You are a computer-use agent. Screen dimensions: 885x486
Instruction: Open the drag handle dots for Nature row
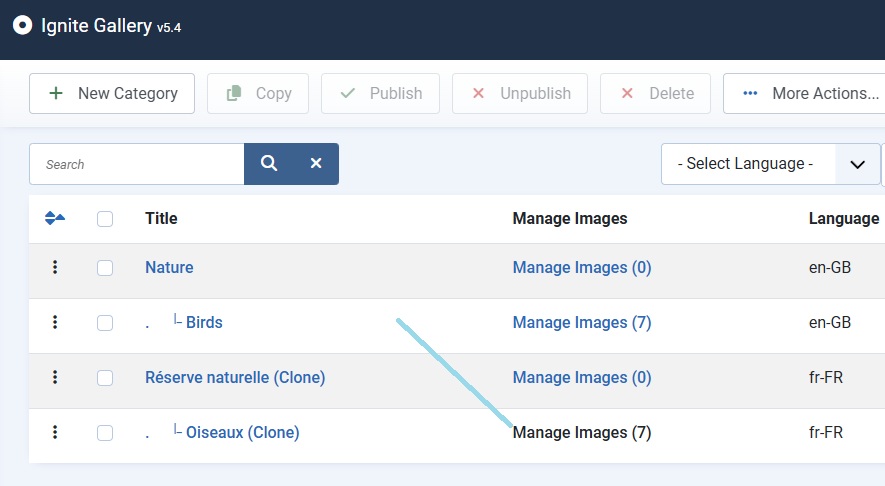55,267
